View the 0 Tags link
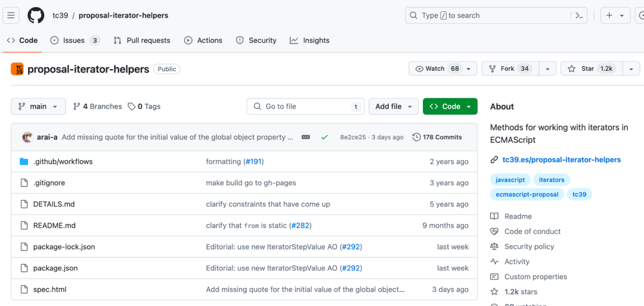This screenshot has height=306, width=644. pos(144,106)
